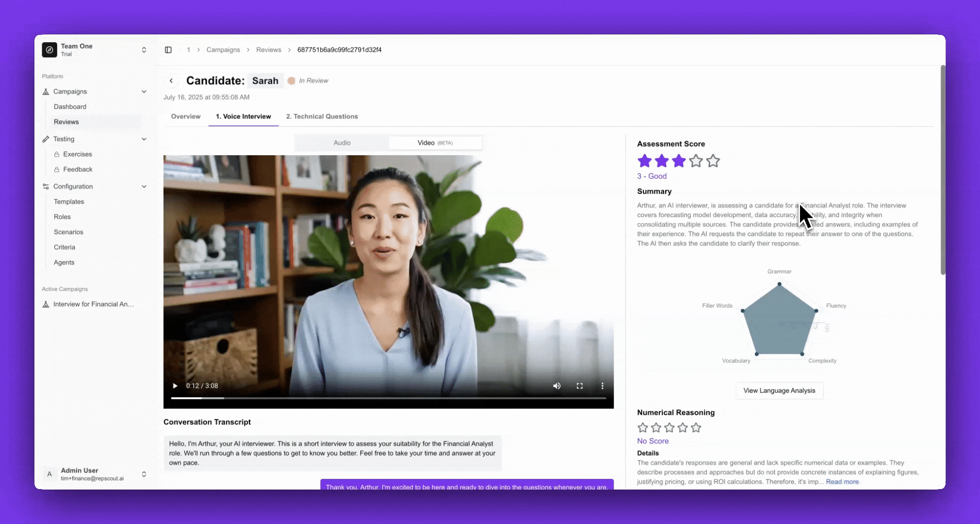Click first Numerical Reasoning star
This screenshot has width=980, height=524.
pos(643,428)
